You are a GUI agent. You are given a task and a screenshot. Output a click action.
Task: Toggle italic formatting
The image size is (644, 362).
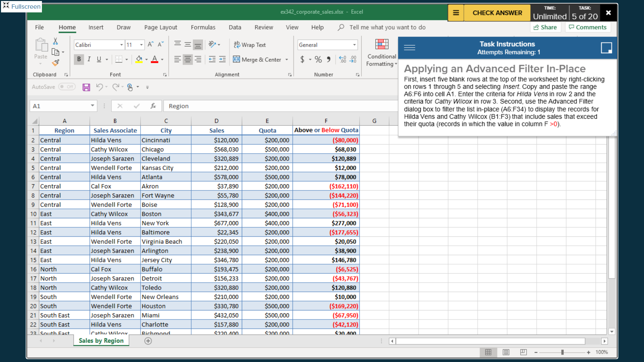89,59
